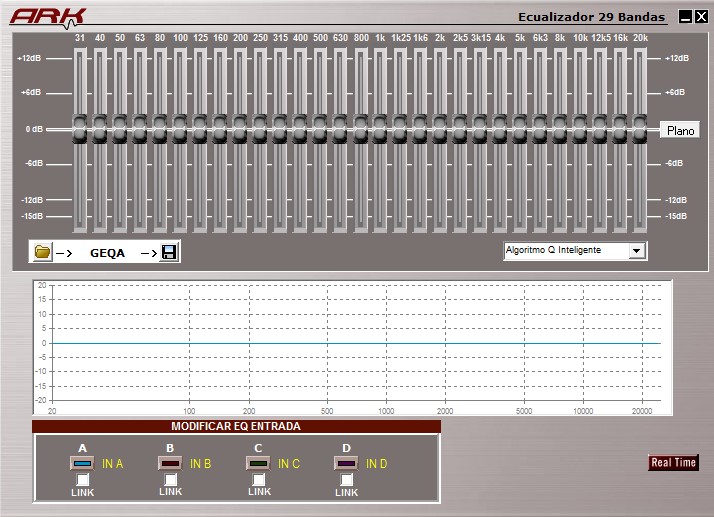Enable LINK checkbox under input D
Screen dimensions: 714x517
347,480
